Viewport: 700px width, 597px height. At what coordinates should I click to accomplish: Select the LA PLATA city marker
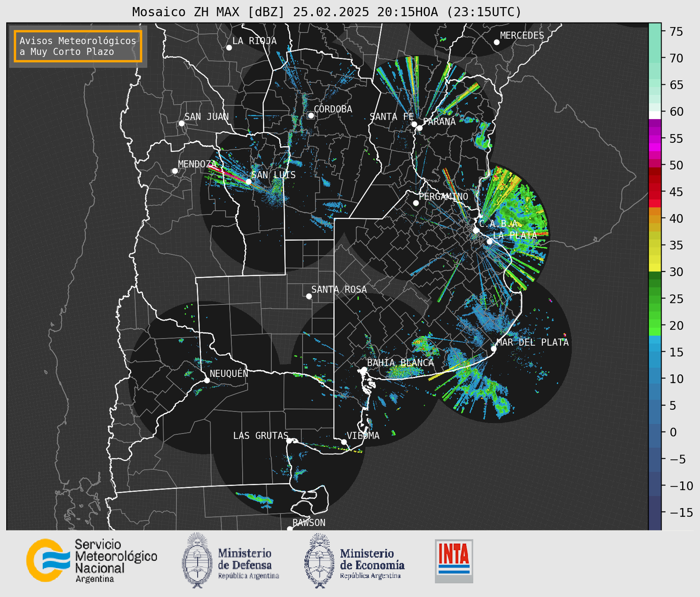tap(490, 242)
